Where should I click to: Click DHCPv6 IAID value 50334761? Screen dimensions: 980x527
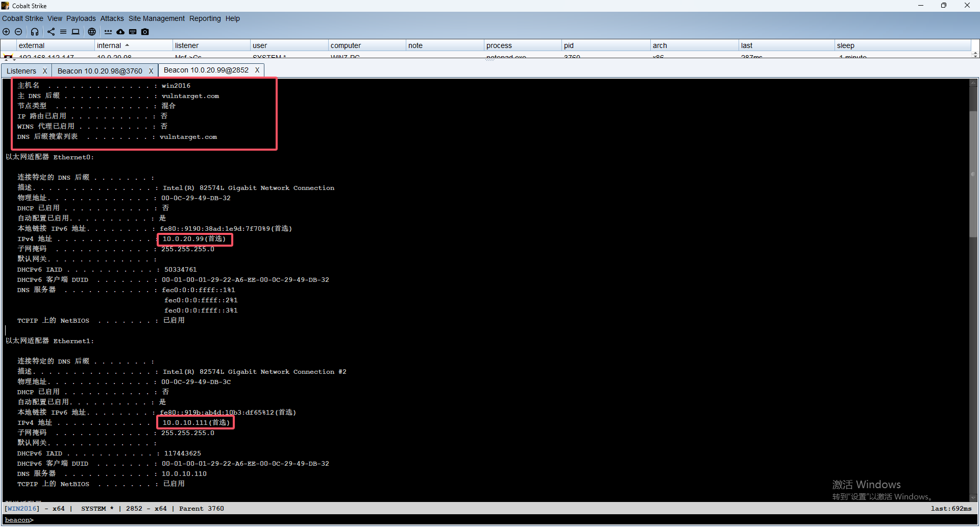(181, 270)
